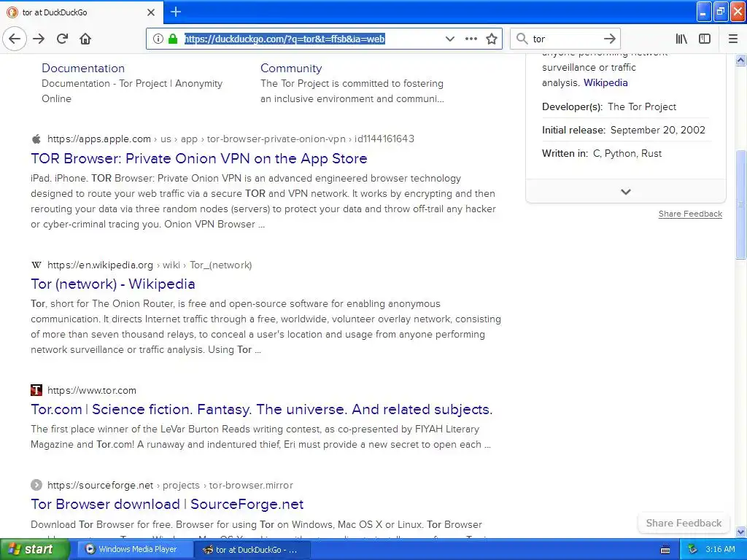Open Tor.com Science fiction result title
The width and height of the screenshot is (747, 560).
(x=262, y=410)
